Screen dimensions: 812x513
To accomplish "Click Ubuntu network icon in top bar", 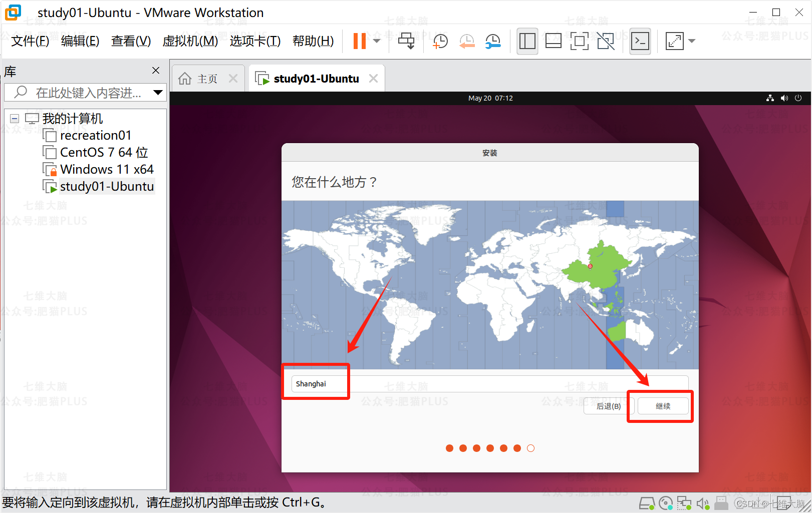I will pos(770,98).
